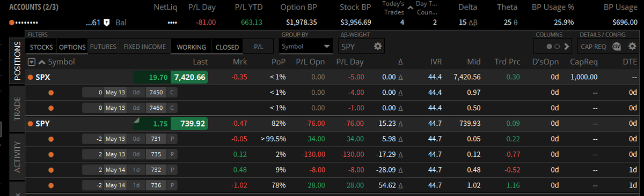Select the 735 strike put leg
Viewport: 644px width, 196px height.
click(130, 154)
